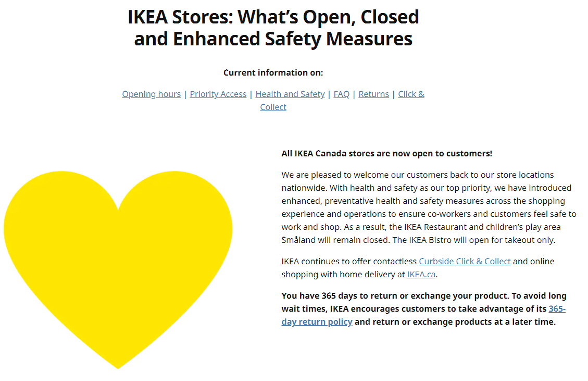
Task: Go to the Priority Access section link
Action: (x=218, y=94)
